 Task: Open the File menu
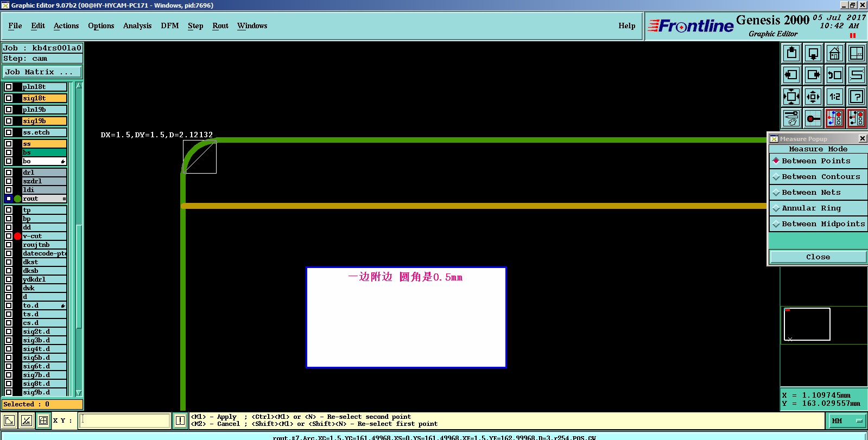(15, 25)
